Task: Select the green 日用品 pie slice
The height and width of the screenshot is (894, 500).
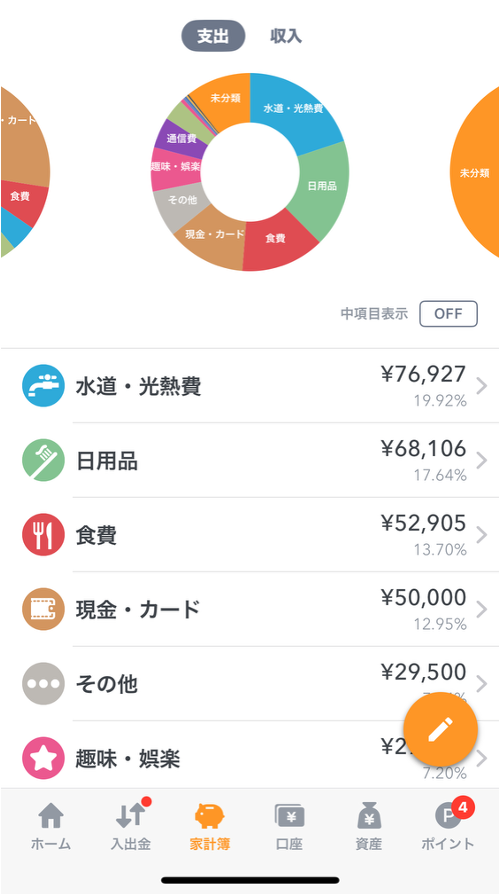Action: tap(321, 188)
